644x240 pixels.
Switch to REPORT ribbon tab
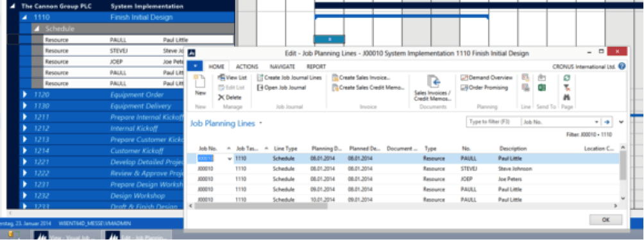pyautogui.click(x=316, y=67)
